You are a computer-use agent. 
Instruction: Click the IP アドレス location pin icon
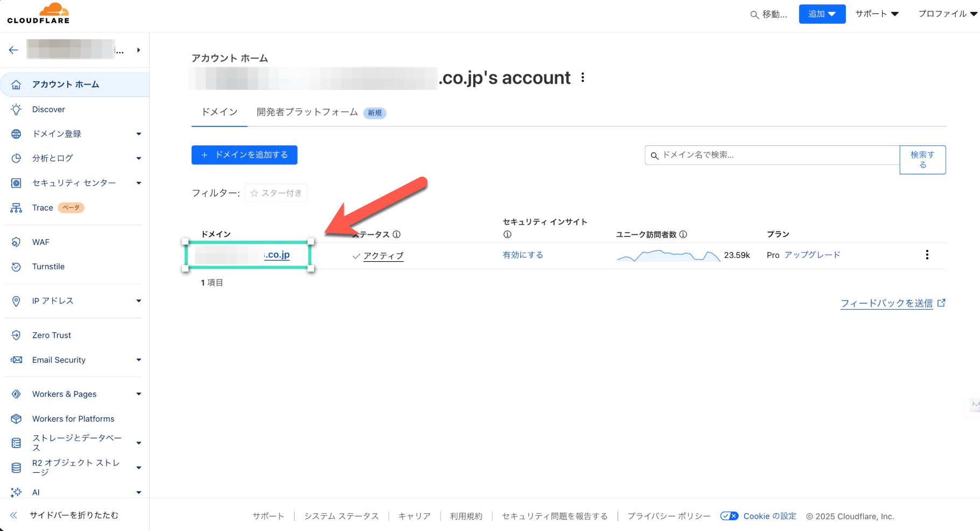tap(16, 301)
